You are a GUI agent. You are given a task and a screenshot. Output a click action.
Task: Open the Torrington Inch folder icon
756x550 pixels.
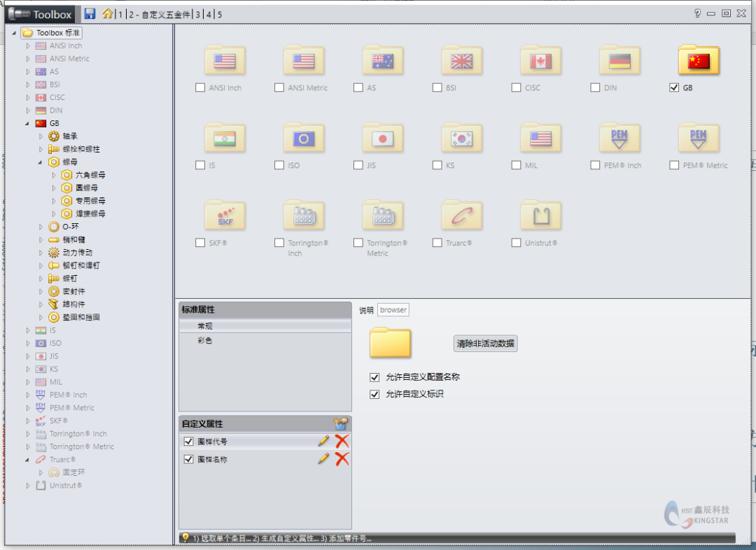[304, 216]
